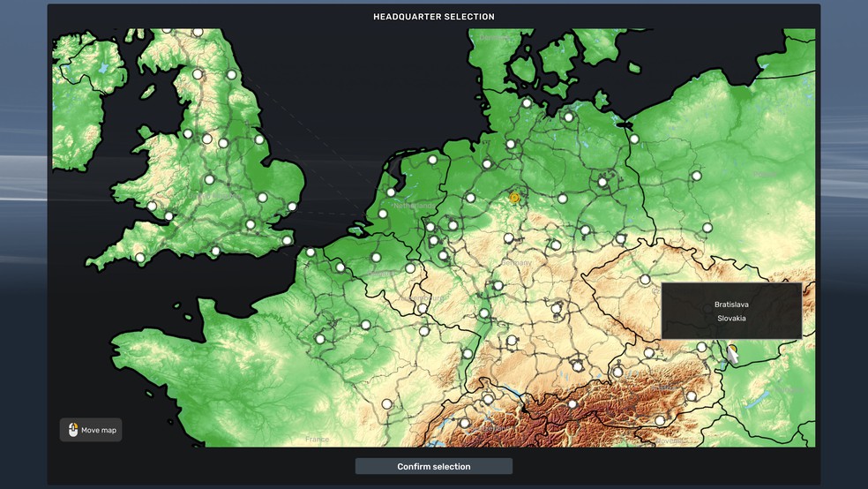Pick the Newcastle marker in northern England

coord(232,75)
